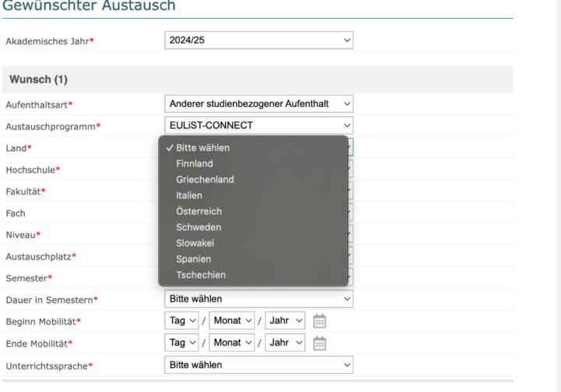Click the 'Bitte wählen' placeholder option
561x392 pixels.
(203, 147)
